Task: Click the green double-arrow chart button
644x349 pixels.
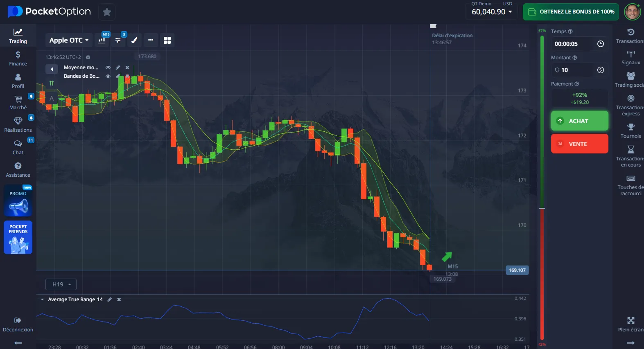Action: click(52, 83)
